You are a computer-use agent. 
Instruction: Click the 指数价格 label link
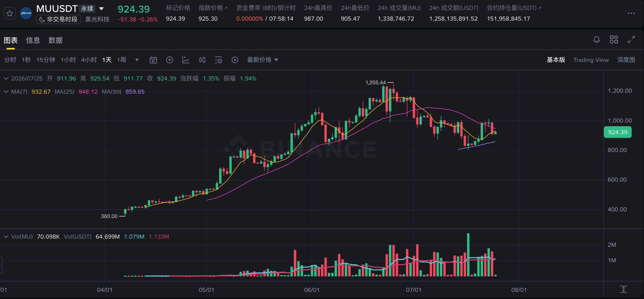[x=211, y=8]
